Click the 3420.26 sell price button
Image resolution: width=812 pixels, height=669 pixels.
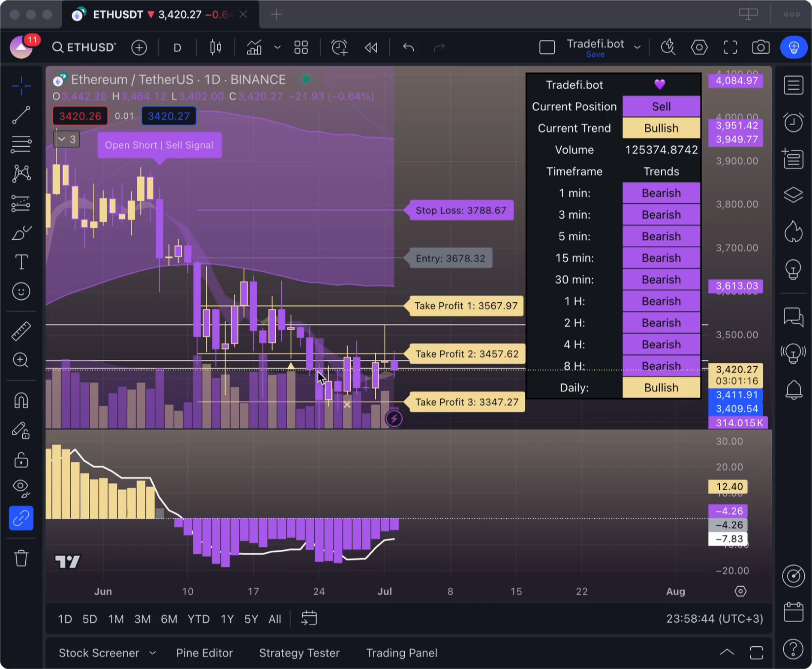tap(80, 116)
